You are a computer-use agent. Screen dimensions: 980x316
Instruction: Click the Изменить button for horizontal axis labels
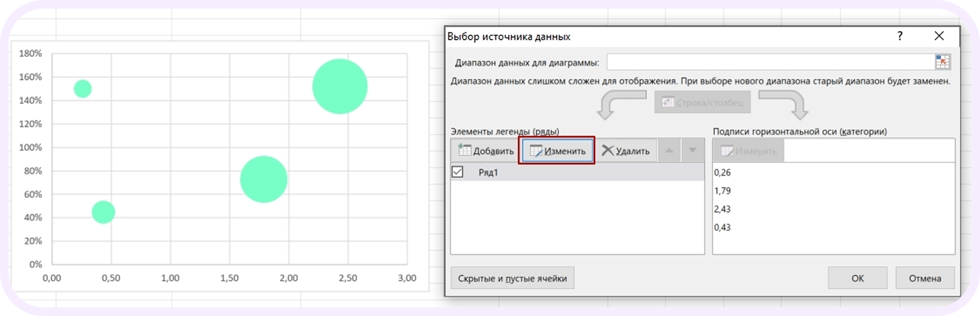(x=749, y=151)
